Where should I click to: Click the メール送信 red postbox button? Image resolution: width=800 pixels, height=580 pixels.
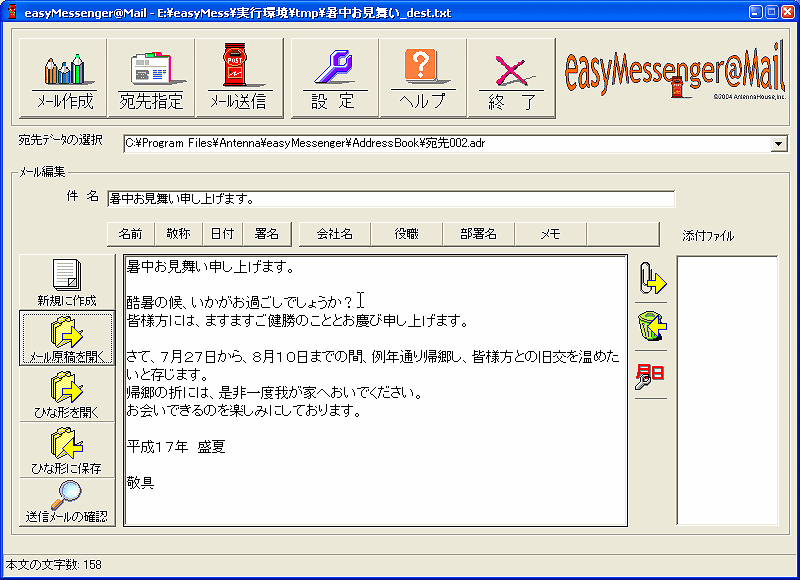pyautogui.click(x=239, y=78)
